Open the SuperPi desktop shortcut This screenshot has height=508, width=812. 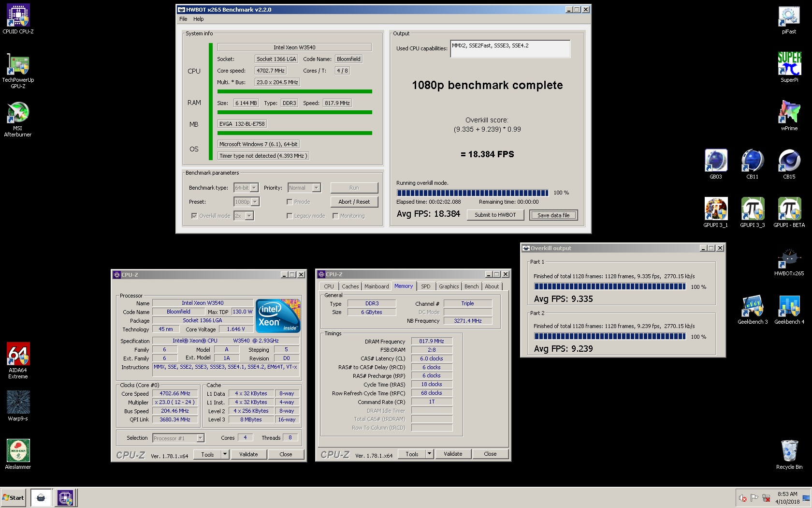[789, 67]
